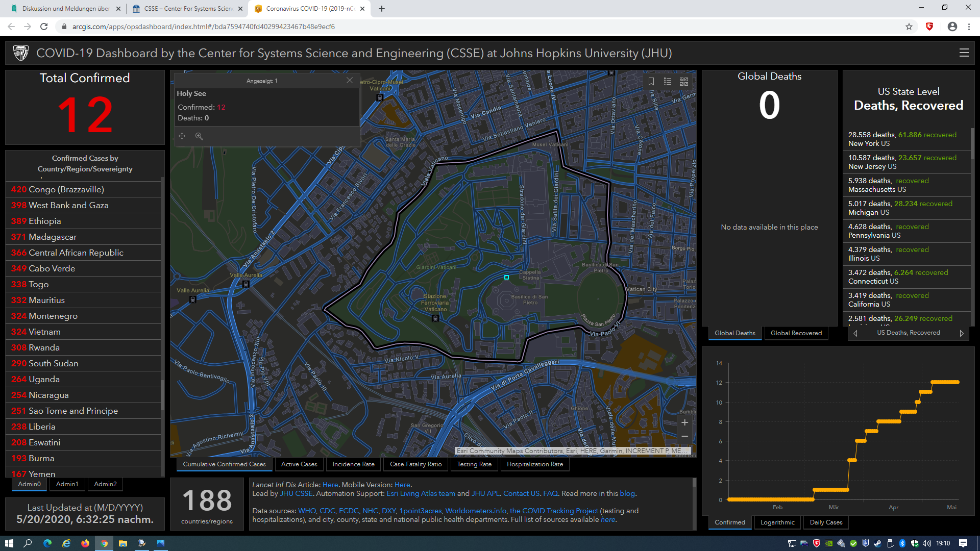Select Liberia in the country list
980x551 pixels.
83,427
